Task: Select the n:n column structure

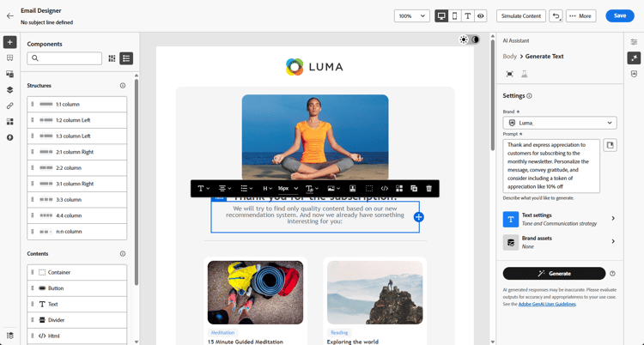Action: (77, 232)
